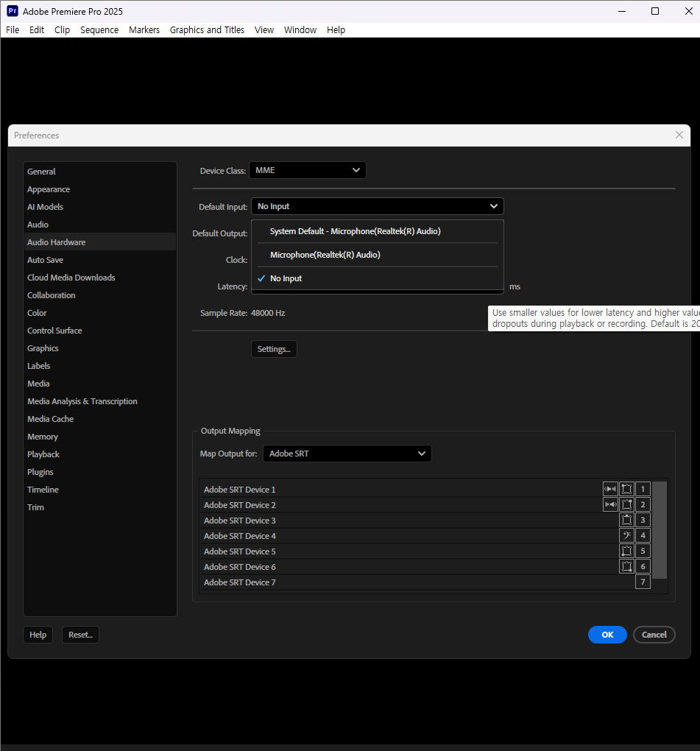Click the Reset... button
Screen dimensions: 700x751
(80, 635)
